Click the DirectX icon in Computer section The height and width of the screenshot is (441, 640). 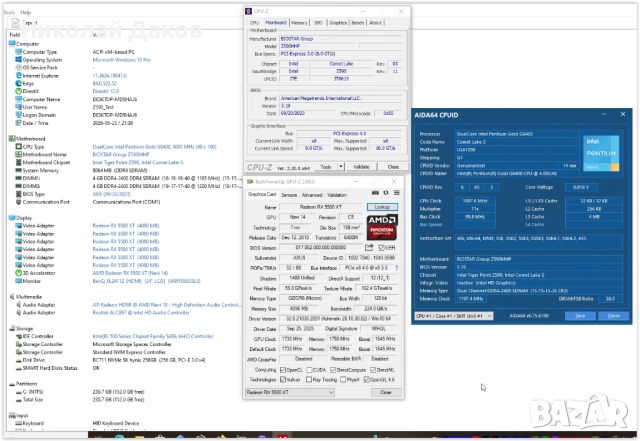[x=18, y=91]
